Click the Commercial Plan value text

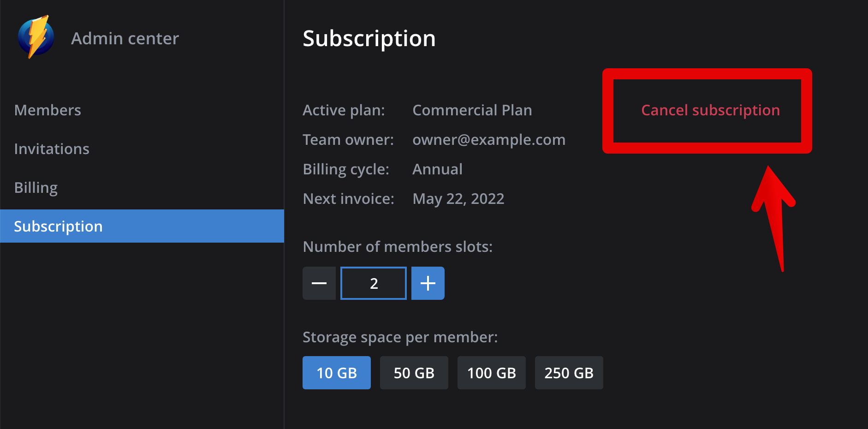pos(472,110)
